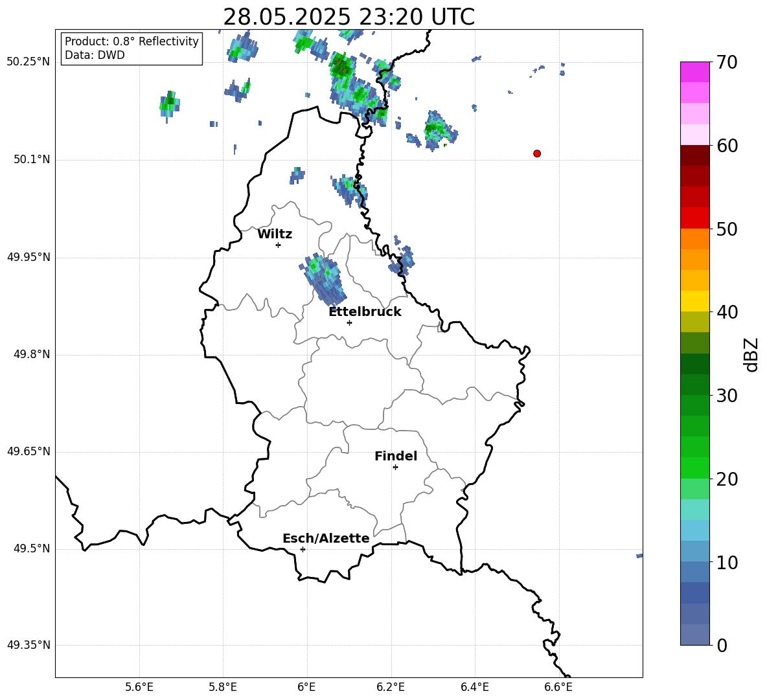The height and width of the screenshot is (700, 767).
Task: Click the 50.1°N latitude label
Action: click(x=32, y=159)
